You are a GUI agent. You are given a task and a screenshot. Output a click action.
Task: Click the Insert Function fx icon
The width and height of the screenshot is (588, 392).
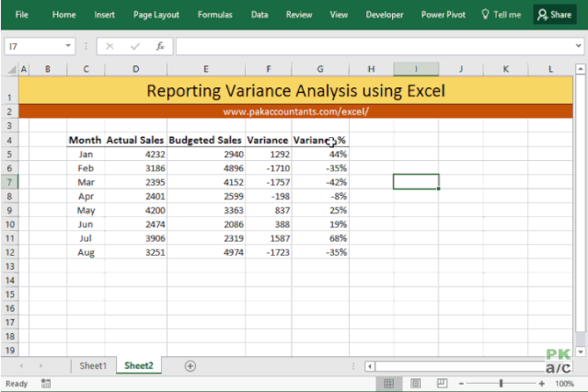(160, 46)
